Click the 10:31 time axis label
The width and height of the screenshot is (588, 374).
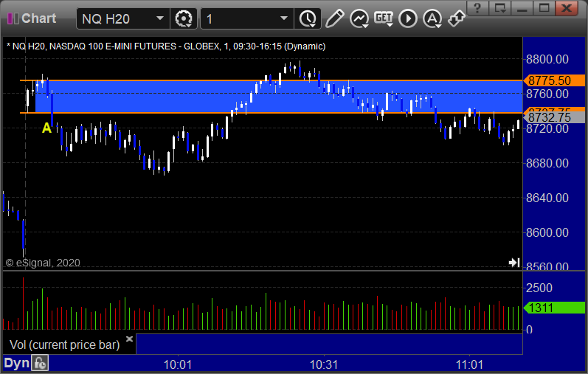[324, 364]
